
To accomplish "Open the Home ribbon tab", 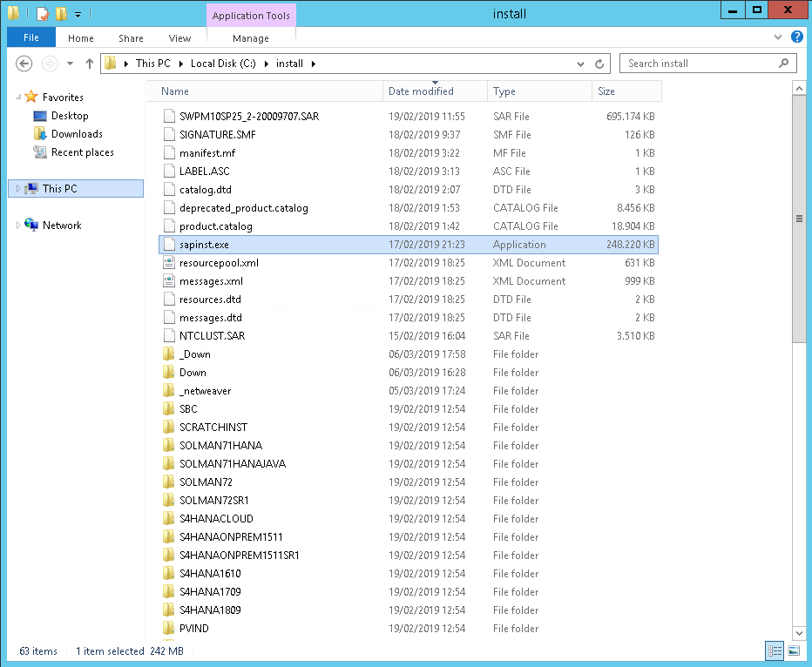I will [81, 38].
